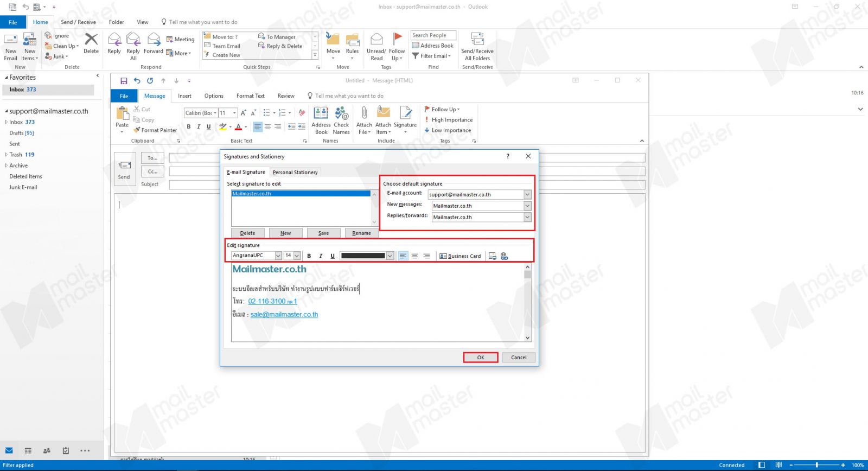
Task: Collapse Favorites section
Action: [7, 78]
